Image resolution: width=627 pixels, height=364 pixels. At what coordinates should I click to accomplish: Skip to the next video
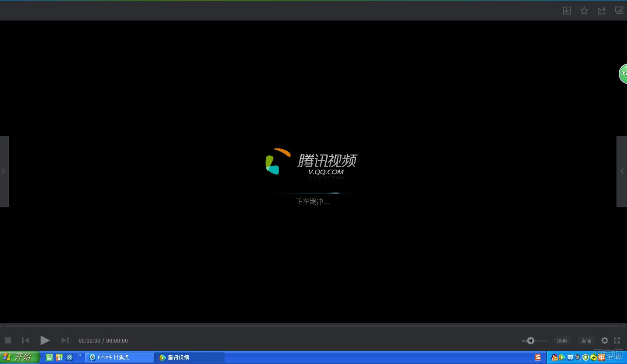pos(65,340)
